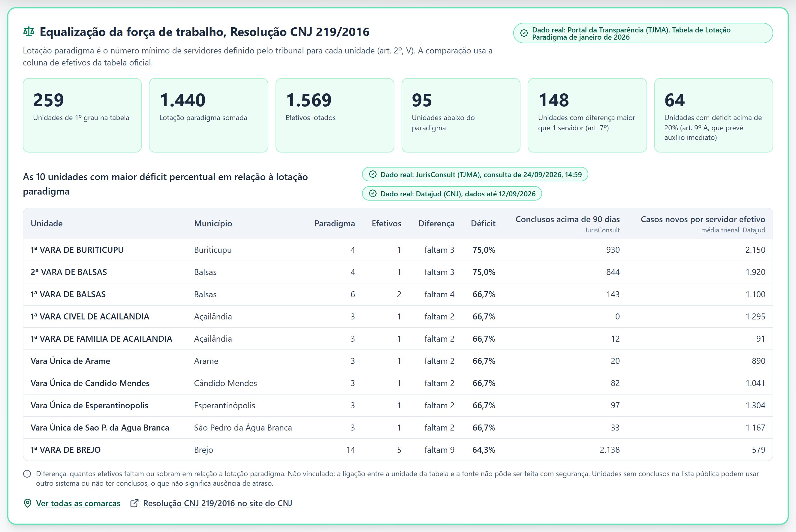Click Vara Única de Sao P. da Agua Branca
This screenshot has width=796, height=532.
[x=100, y=428]
